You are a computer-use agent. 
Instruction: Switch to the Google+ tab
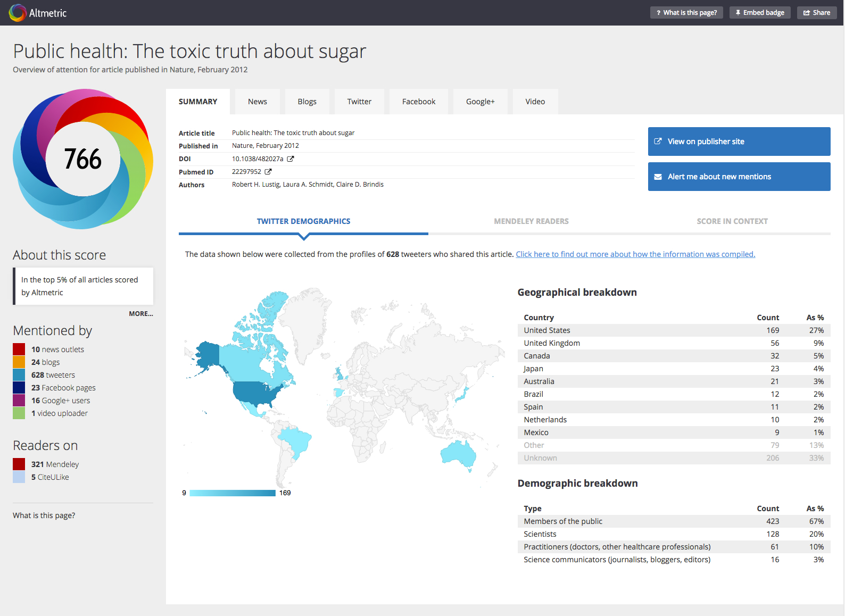click(481, 102)
